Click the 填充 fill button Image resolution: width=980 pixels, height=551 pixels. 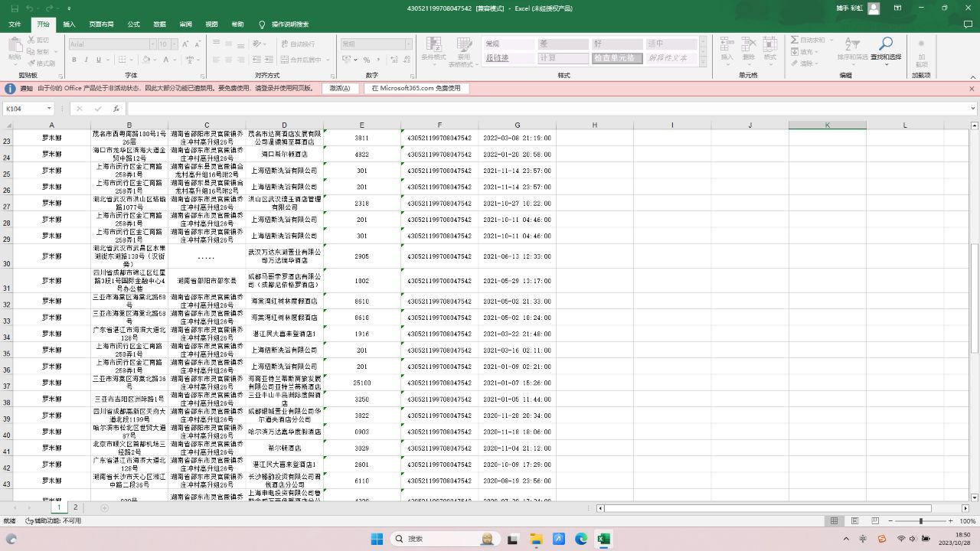805,52
